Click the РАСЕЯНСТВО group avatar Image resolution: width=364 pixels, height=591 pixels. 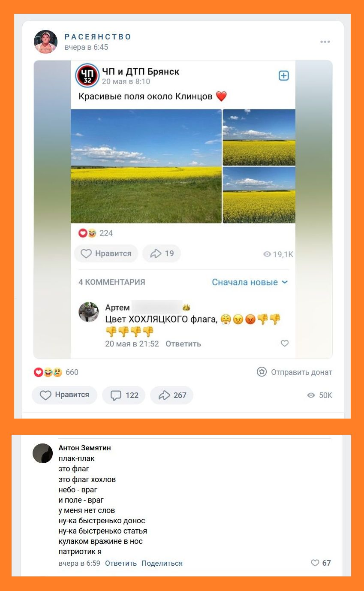[x=46, y=42]
